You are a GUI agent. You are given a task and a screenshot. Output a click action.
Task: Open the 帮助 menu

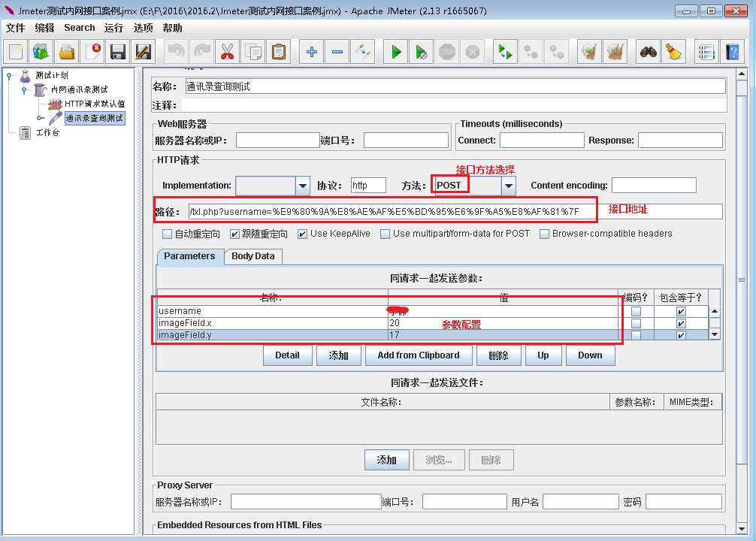tap(172, 28)
